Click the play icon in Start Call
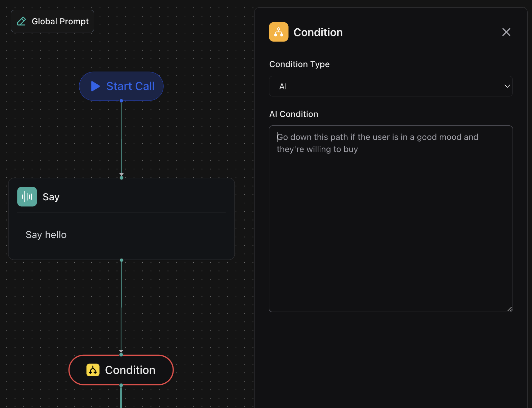Image resolution: width=532 pixels, height=408 pixels. coord(95,86)
